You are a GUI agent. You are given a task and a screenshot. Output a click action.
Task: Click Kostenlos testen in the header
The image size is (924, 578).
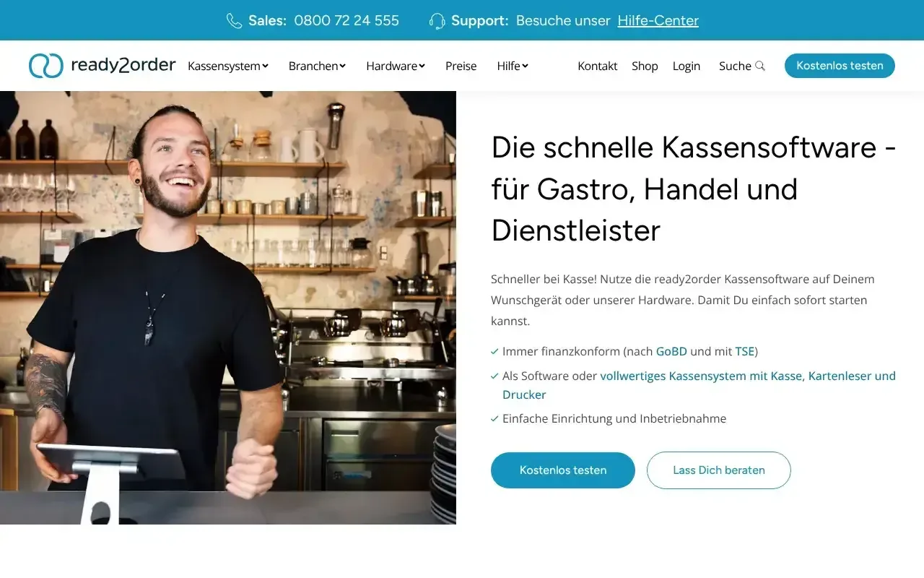[x=840, y=66]
